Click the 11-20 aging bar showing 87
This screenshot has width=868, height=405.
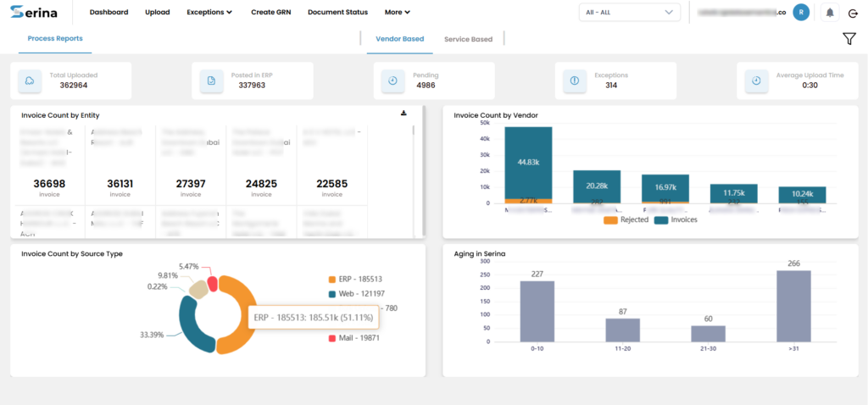pyautogui.click(x=623, y=330)
